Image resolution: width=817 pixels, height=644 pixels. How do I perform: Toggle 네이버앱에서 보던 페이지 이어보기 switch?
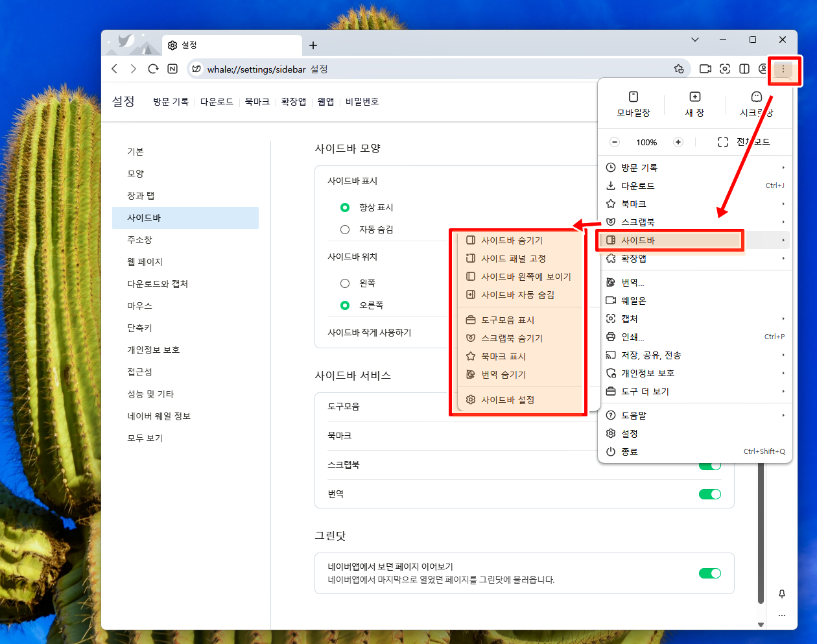[710, 573]
